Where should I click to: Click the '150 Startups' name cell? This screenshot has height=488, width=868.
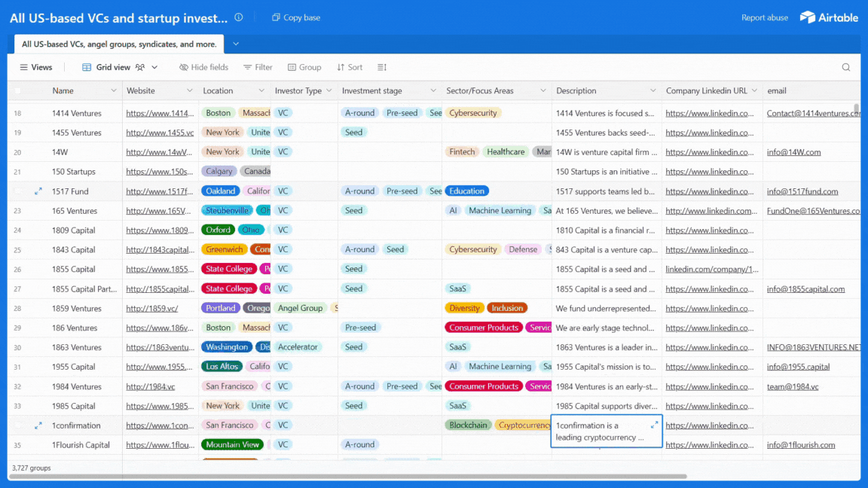74,172
